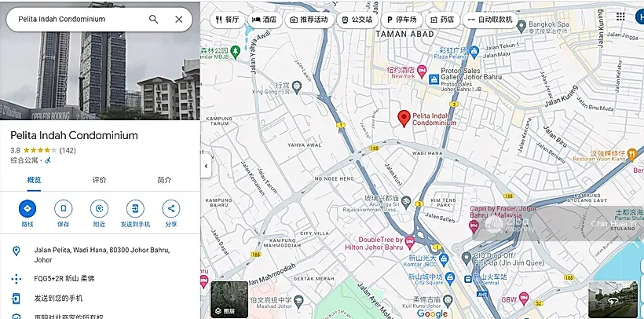Filter map by 酒店 hotels chip
Viewport: 644px width, 319px height.
click(264, 19)
